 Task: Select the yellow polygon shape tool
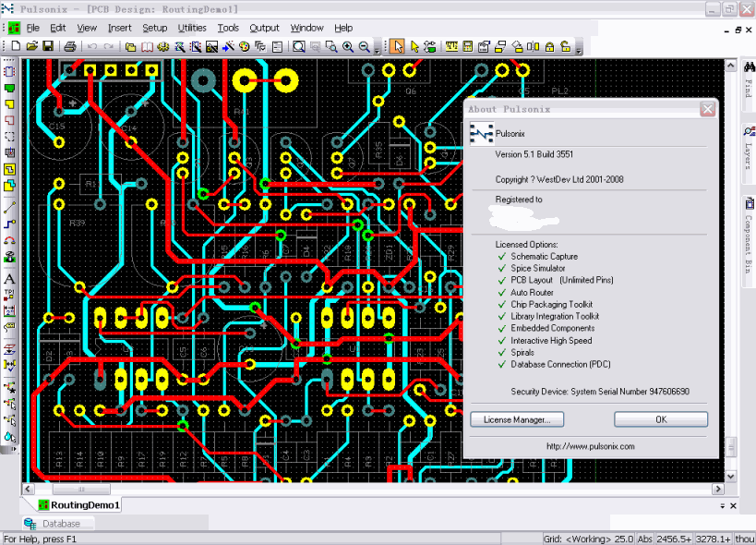(9, 104)
